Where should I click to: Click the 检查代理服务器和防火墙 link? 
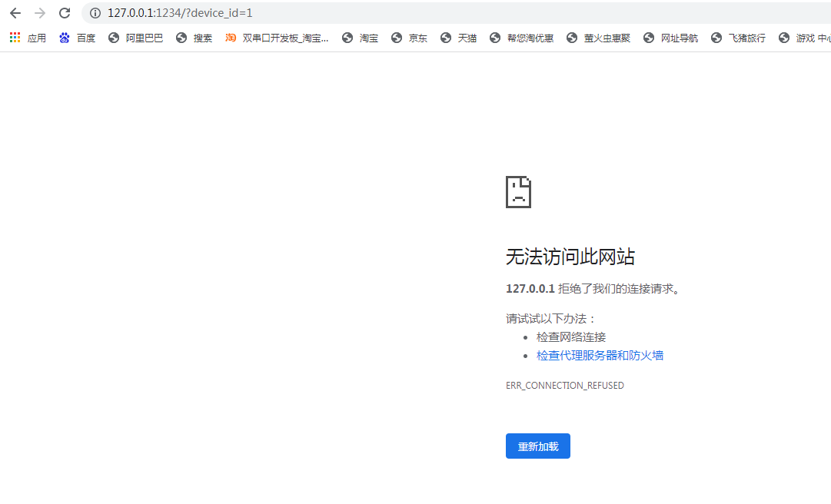coord(600,356)
